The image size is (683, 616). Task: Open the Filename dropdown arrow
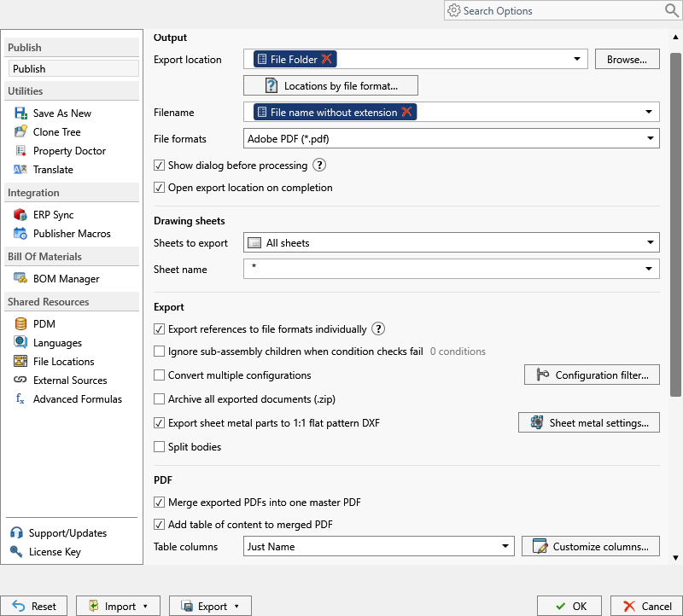point(649,112)
